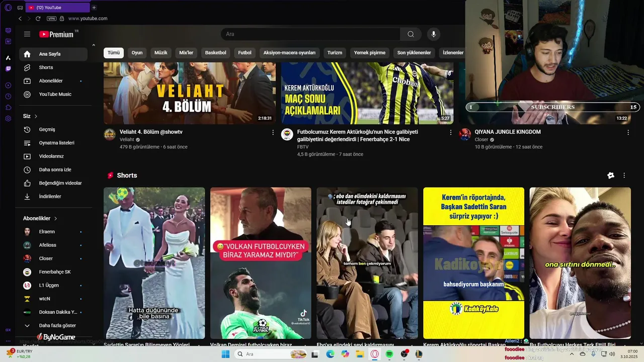This screenshot has height=362, width=644.
Task: Open Geçmiş history in the sidebar
Action: [x=53, y=129]
